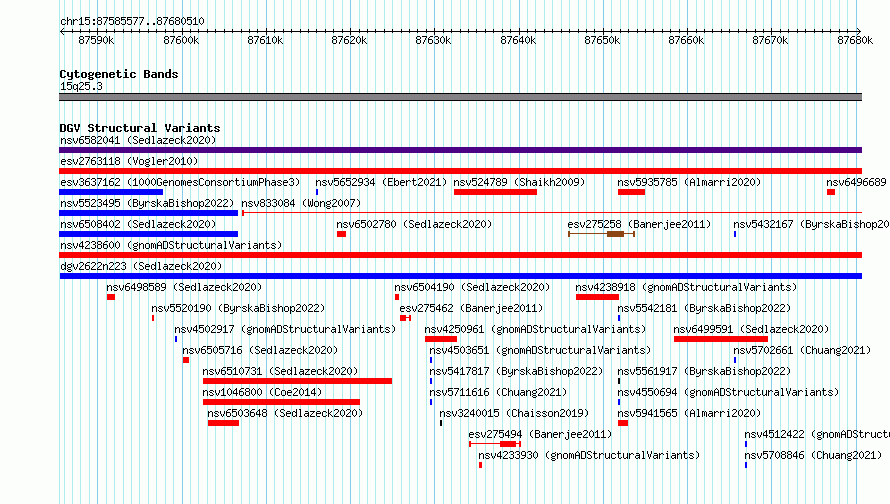Click the esv275494 (Banerjee2011) label

pyautogui.click(x=540, y=434)
